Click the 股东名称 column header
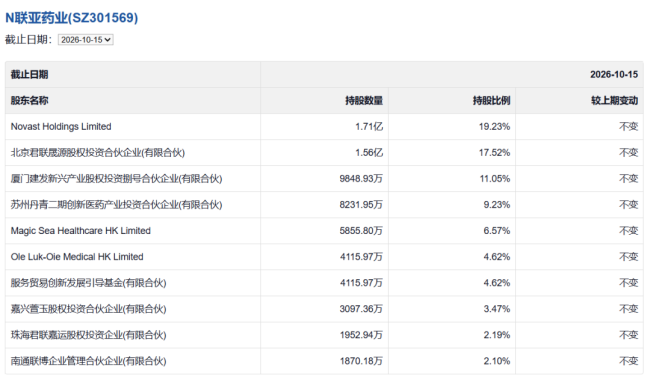650x376 pixels. (29, 101)
